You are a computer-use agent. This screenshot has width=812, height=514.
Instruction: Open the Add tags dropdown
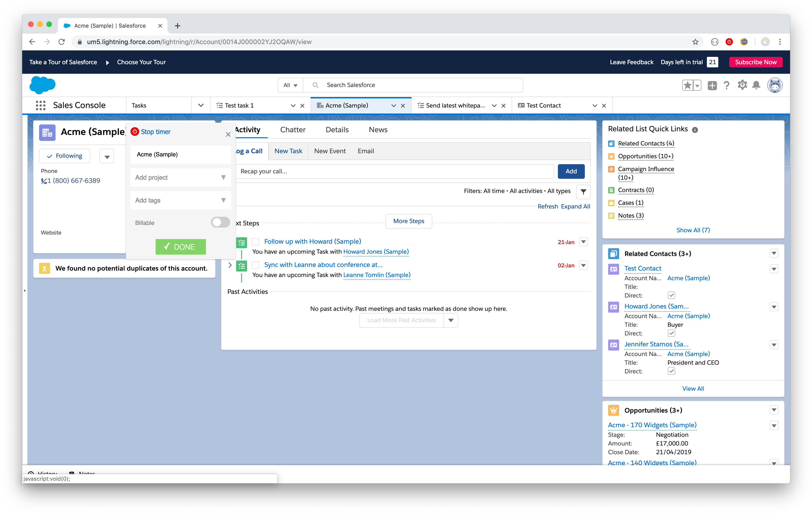(x=181, y=200)
